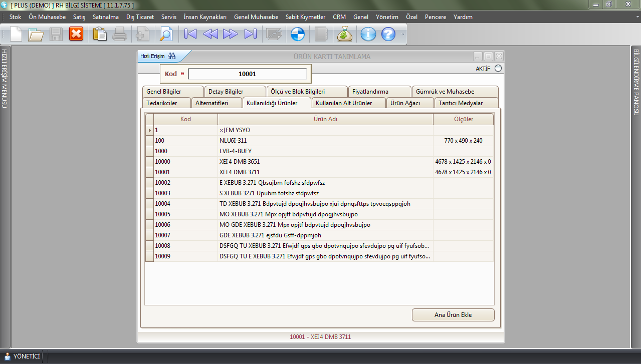Go to the next record arrow
Image resolution: width=641 pixels, height=364 pixels.
point(230,34)
